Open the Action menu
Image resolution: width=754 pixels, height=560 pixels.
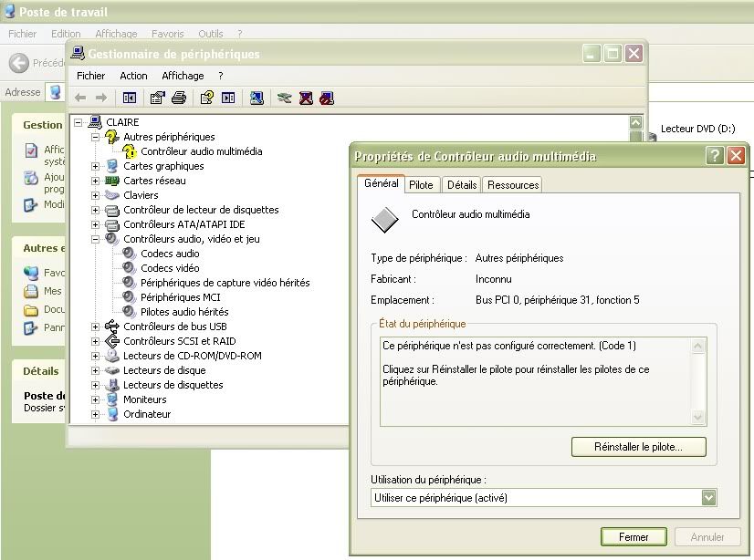133,76
